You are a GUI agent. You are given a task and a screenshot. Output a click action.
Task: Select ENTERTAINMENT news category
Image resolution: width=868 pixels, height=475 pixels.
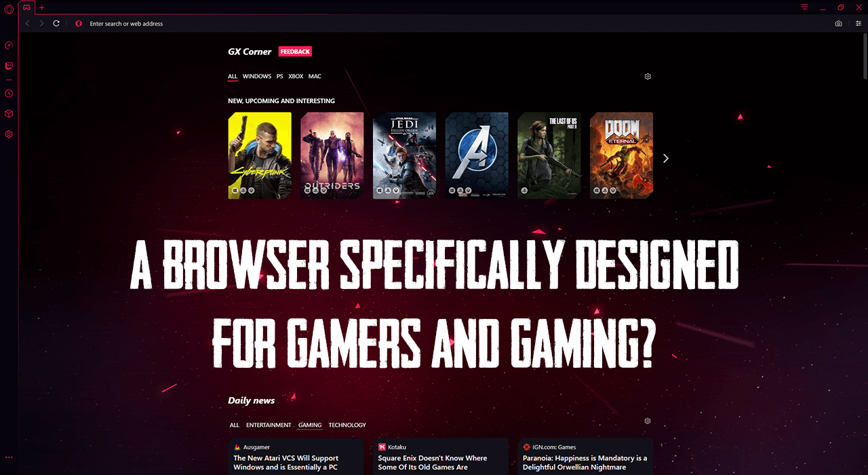coord(269,425)
